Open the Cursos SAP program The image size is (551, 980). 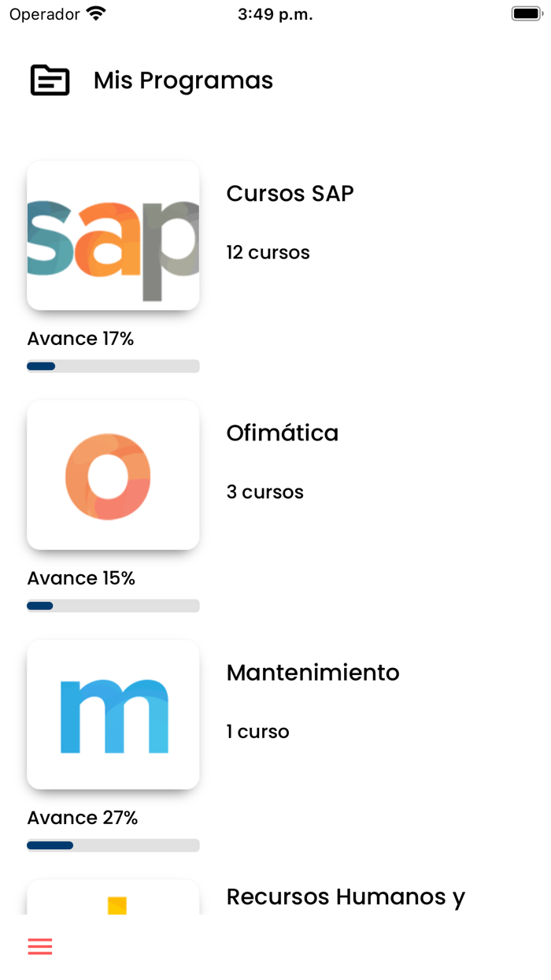coord(290,193)
